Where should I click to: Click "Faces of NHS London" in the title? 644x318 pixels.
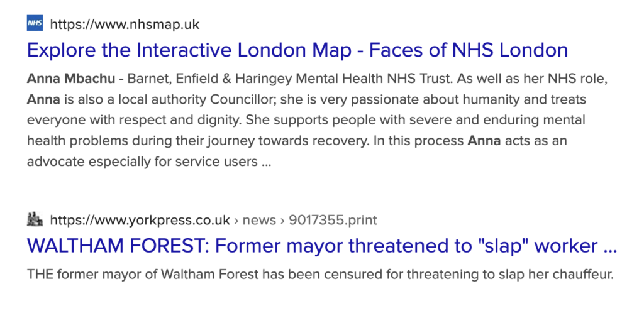coord(468,50)
